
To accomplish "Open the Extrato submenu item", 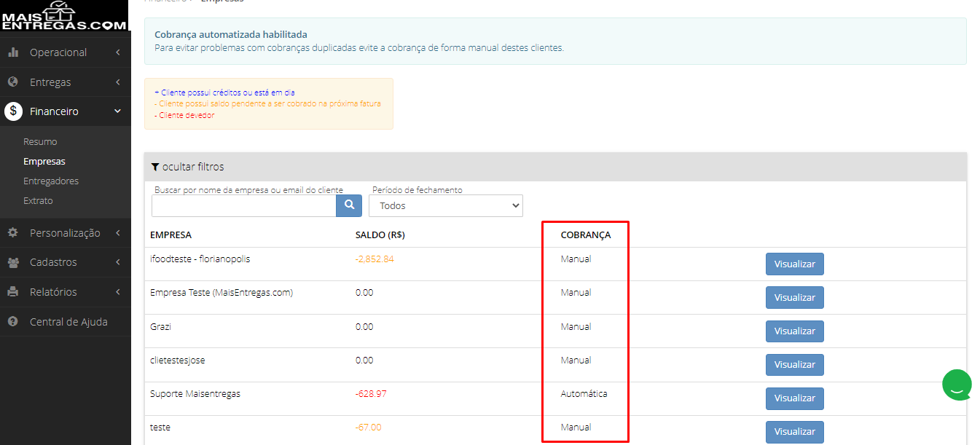I will click(38, 201).
